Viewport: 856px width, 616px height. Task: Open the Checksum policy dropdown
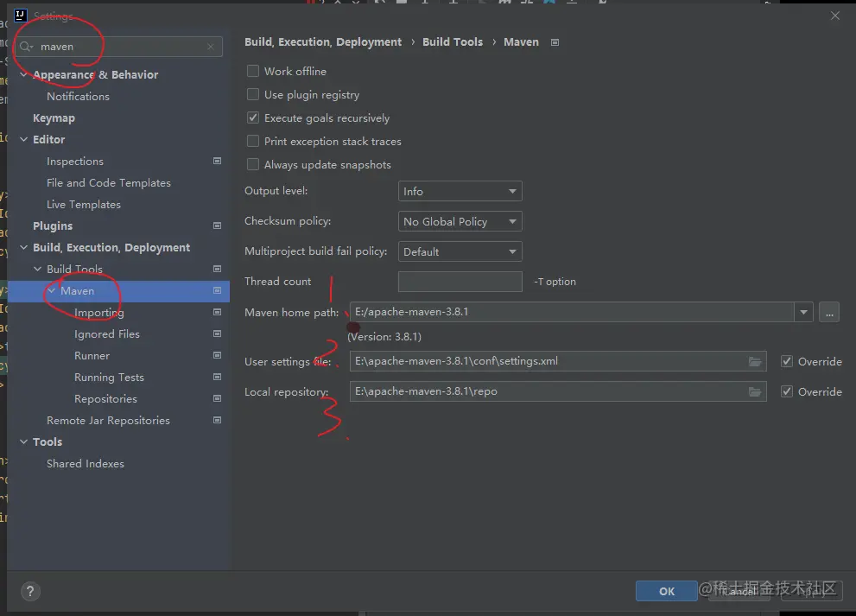click(460, 222)
